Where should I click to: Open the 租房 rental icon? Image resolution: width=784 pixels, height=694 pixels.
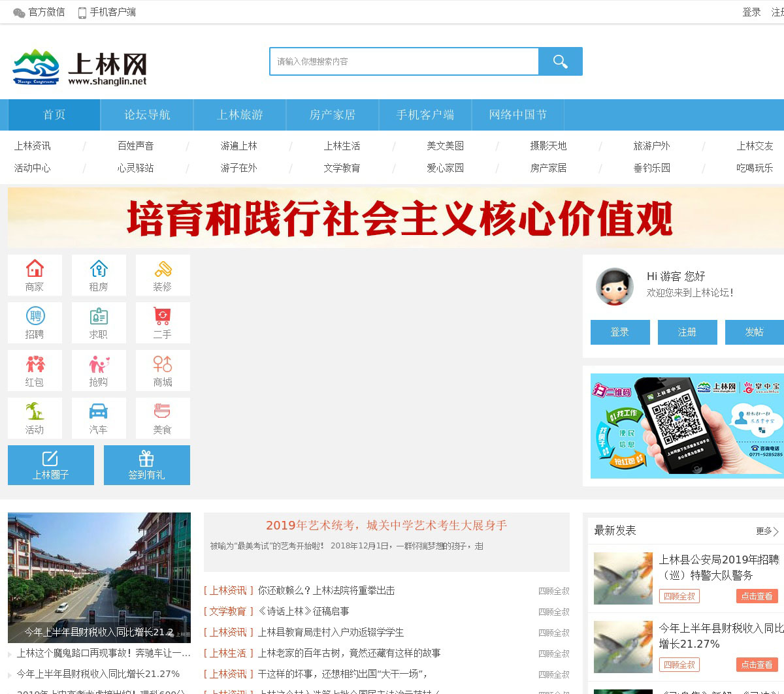(x=99, y=268)
